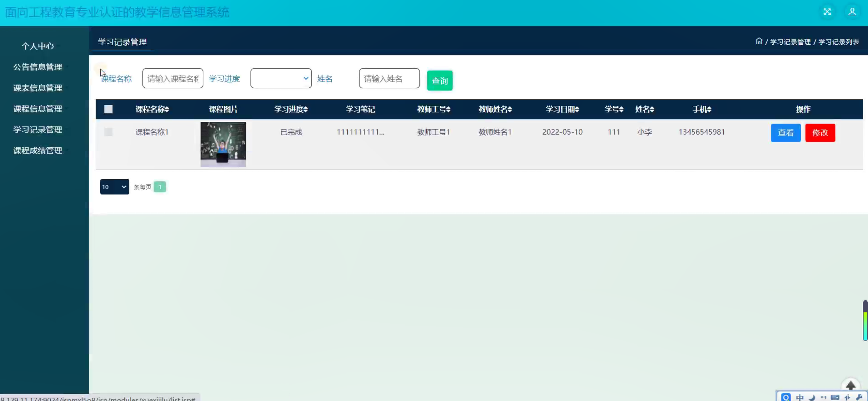Open the 10 per-page dropdown
Screen dimensions: 868x401
pyautogui.click(x=114, y=187)
